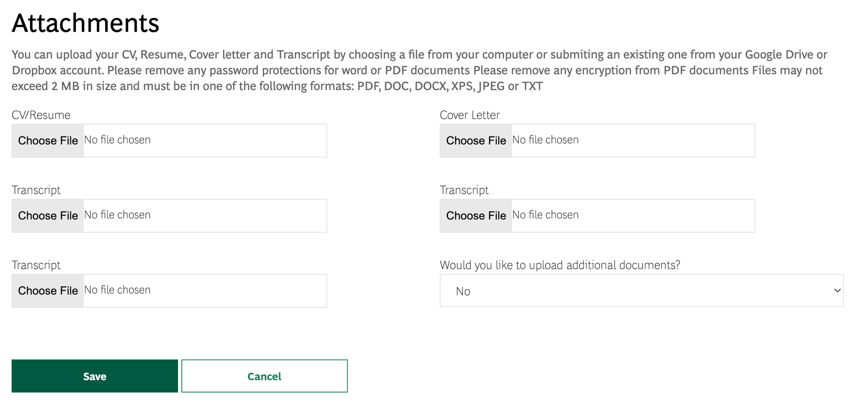Screen dimensions: 868x412
Task: Click "No file chosen" in Transcript below Cover Letter
Action: click(545, 215)
